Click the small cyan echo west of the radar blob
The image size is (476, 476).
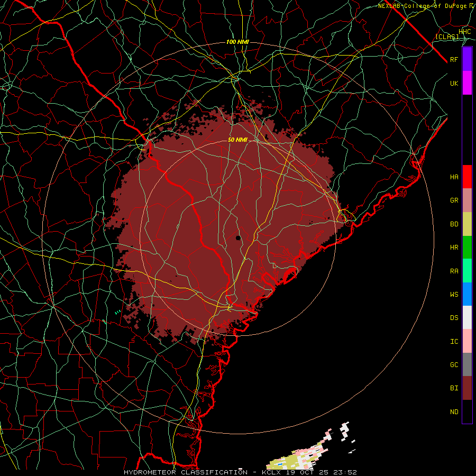point(117,312)
